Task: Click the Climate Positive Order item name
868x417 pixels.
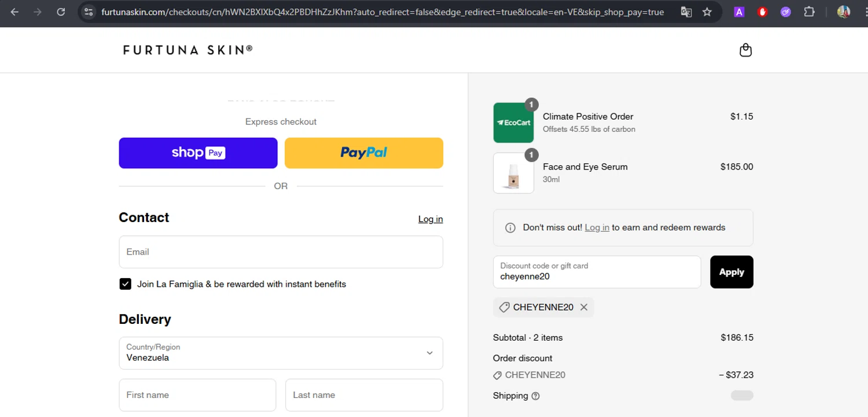Action: tap(588, 116)
